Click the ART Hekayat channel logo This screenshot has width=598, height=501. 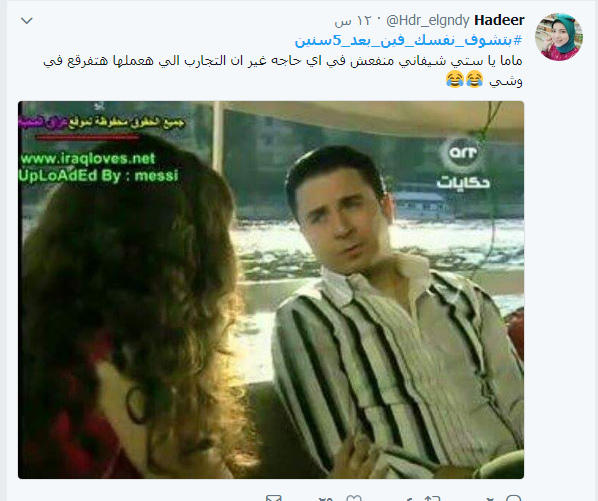[463, 163]
